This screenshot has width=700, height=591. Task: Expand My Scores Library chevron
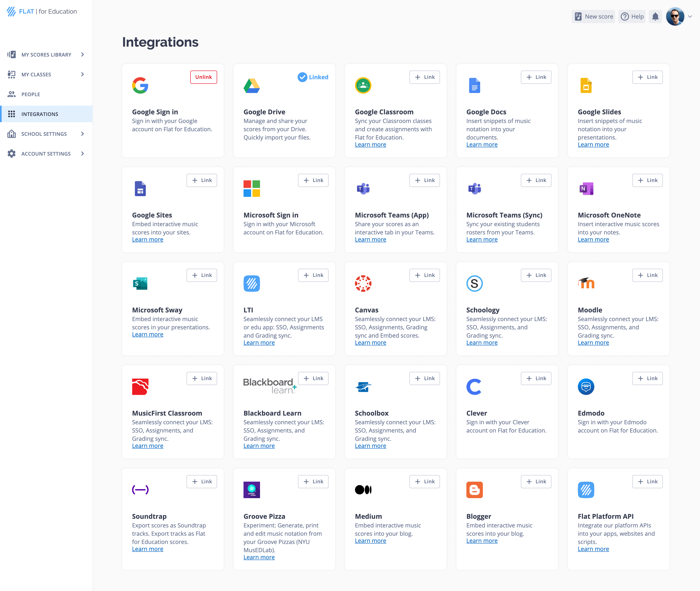82,54
